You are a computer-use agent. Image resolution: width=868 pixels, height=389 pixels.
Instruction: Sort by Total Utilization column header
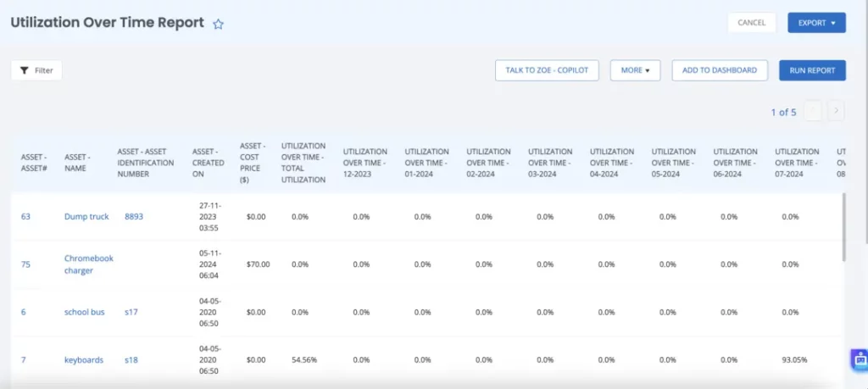(x=303, y=163)
